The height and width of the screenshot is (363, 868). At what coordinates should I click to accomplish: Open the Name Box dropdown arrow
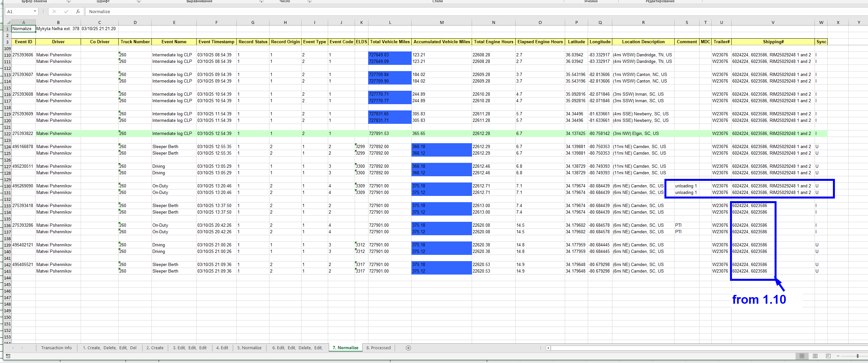pyautogui.click(x=35, y=11)
